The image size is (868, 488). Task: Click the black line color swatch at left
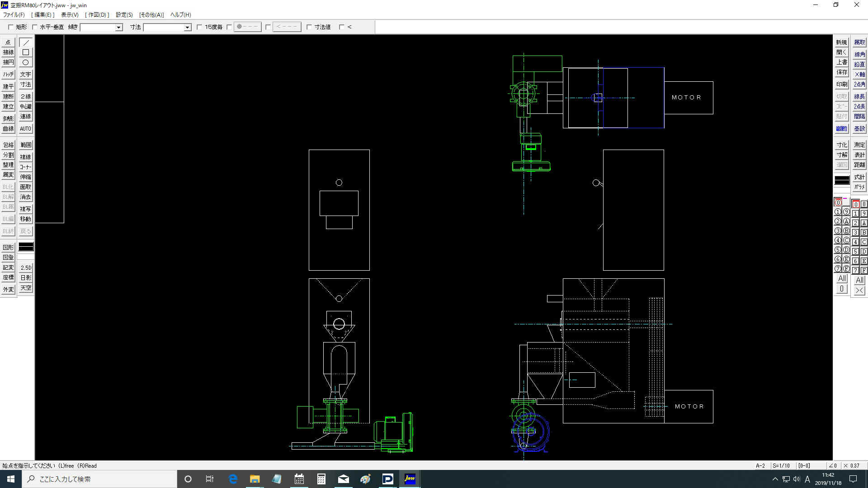coord(26,247)
